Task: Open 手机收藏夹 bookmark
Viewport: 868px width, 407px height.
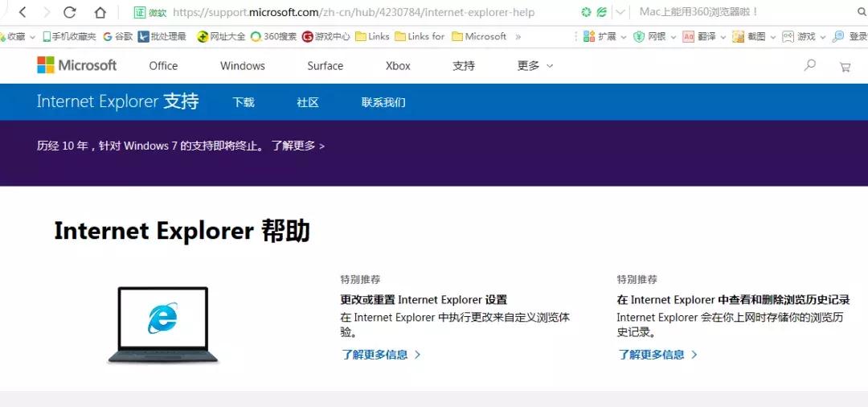Action: 69,36
